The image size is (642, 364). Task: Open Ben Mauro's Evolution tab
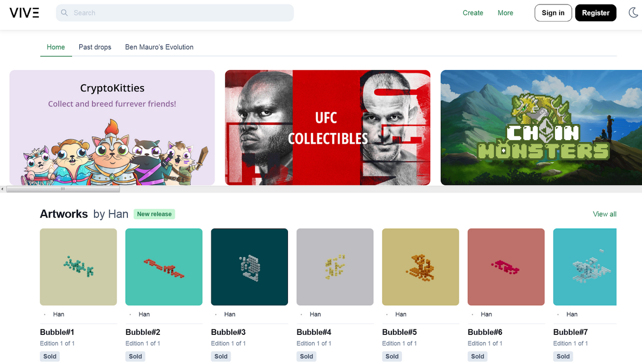pos(159,47)
